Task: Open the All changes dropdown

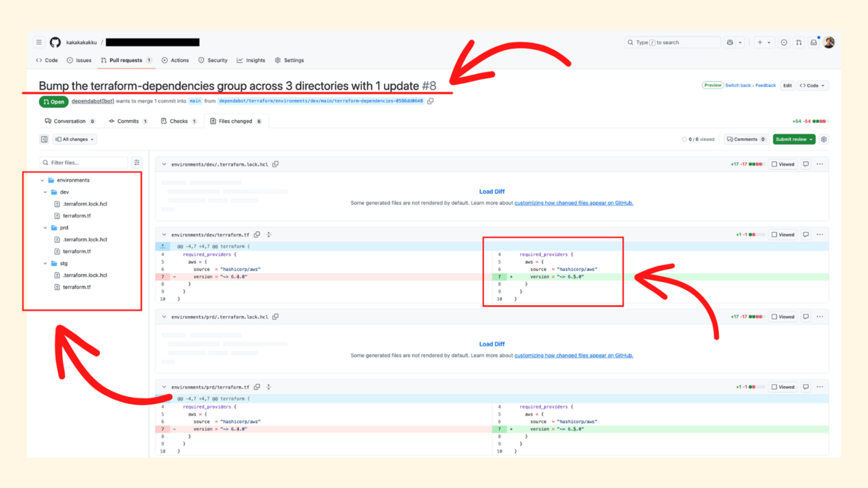Action: (x=75, y=140)
